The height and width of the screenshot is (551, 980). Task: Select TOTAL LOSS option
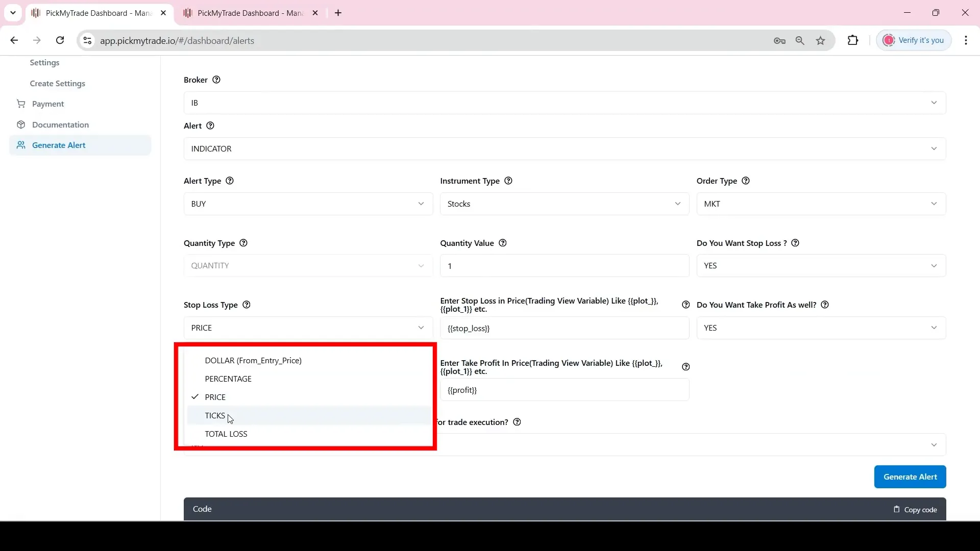coord(308,434)
